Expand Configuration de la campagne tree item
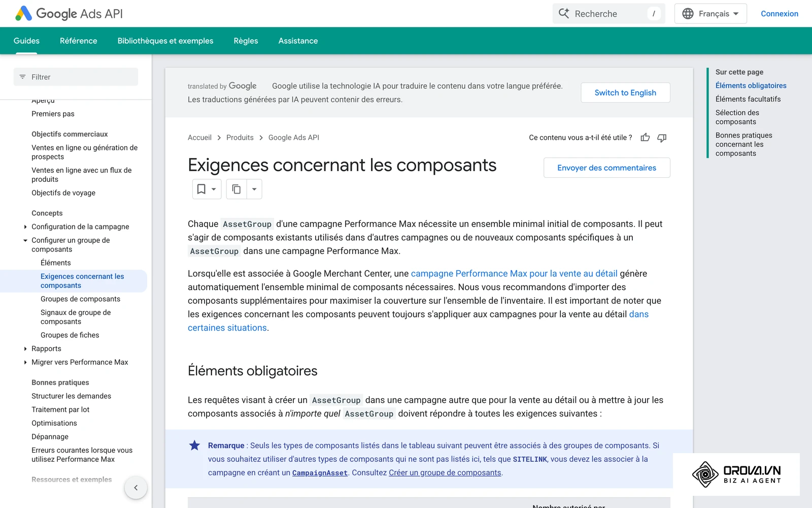The width and height of the screenshot is (812, 508). click(25, 227)
